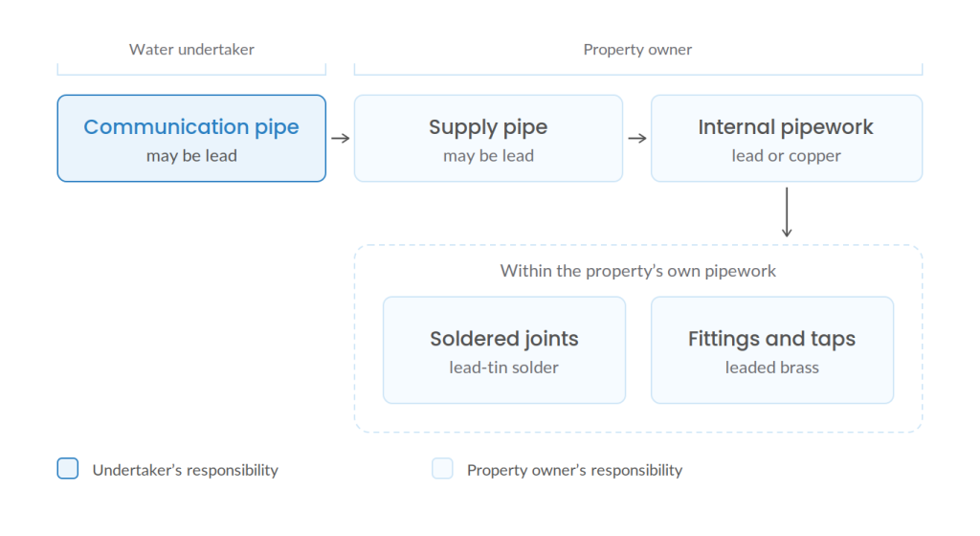Click 'leaded brass' subtitle text
The height and width of the screenshot is (536, 980).
772,368
